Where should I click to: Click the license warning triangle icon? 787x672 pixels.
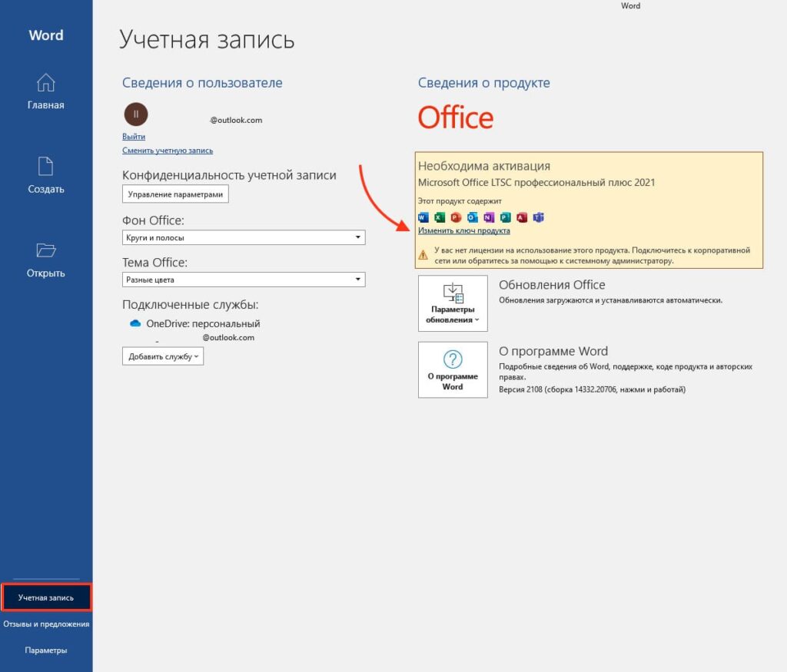click(x=423, y=255)
